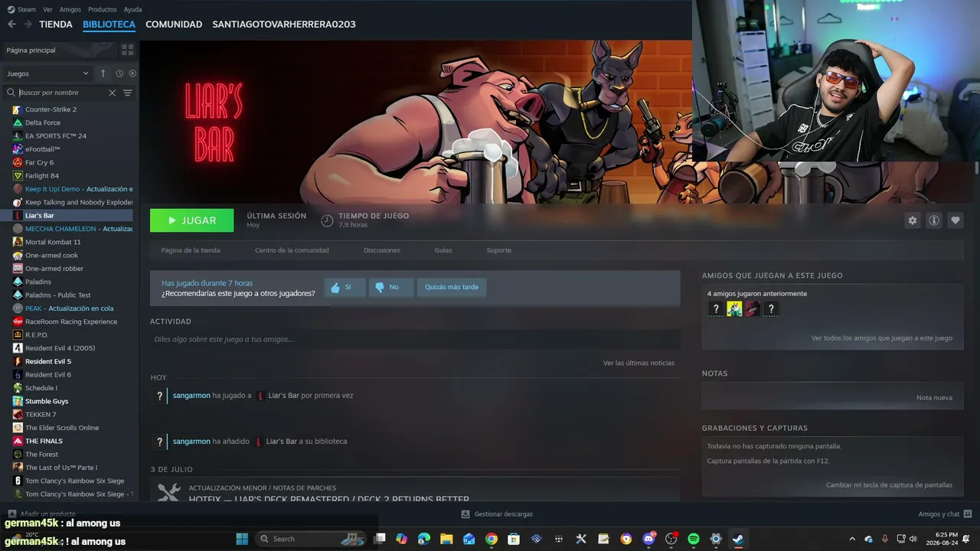
Task: Open the Ver menu
Action: click(47, 9)
